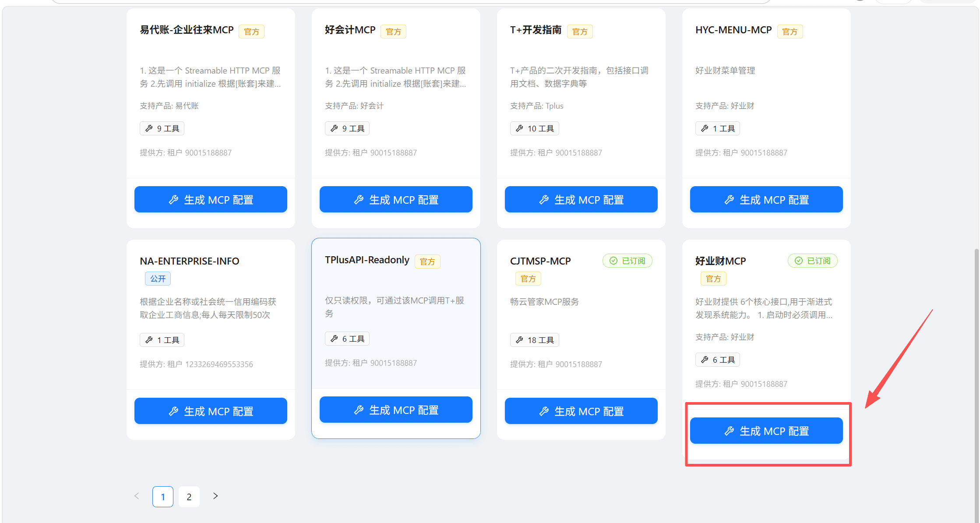
Task: Click NA-ENTERPRISE-INFO description text
Action: (x=208, y=308)
